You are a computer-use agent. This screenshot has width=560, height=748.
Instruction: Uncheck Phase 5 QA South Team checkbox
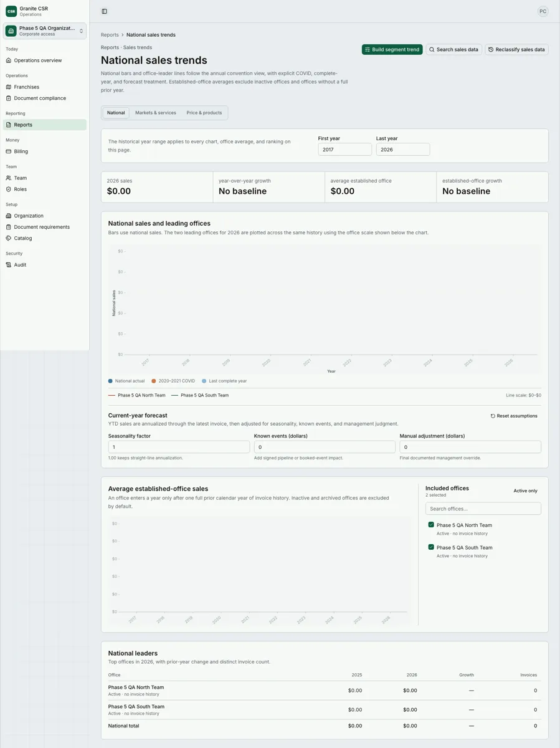(x=431, y=547)
